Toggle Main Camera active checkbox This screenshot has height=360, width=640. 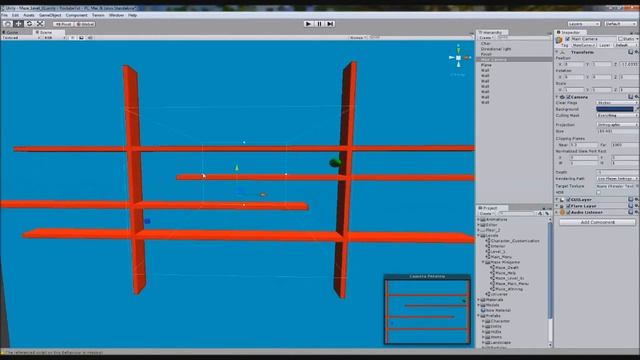click(x=567, y=39)
